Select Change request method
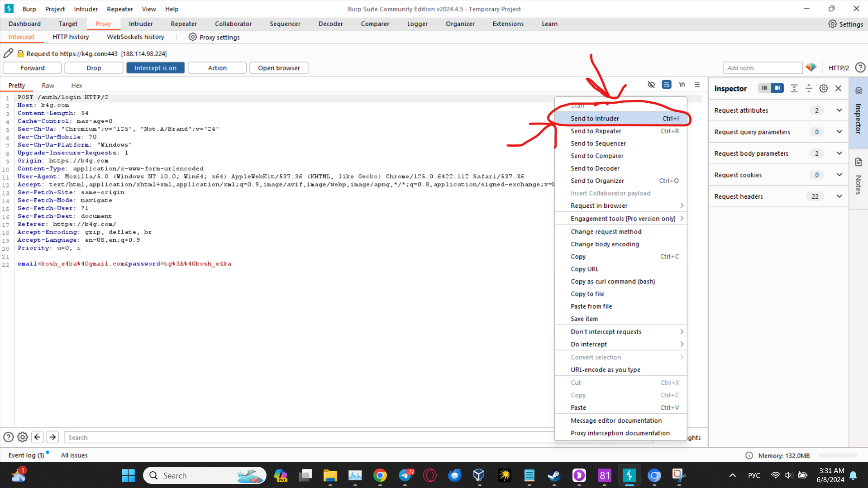The height and width of the screenshot is (488, 868). pyautogui.click(x=621, y=232)
